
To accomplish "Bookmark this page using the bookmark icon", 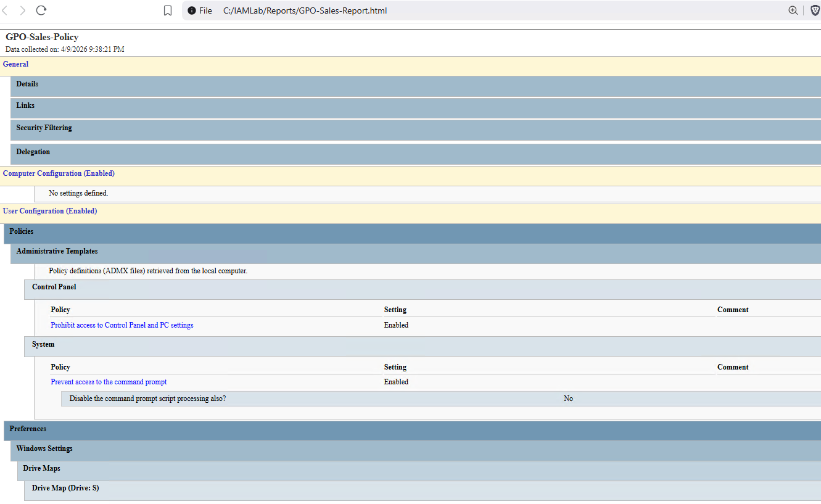I will pos(167,10).
